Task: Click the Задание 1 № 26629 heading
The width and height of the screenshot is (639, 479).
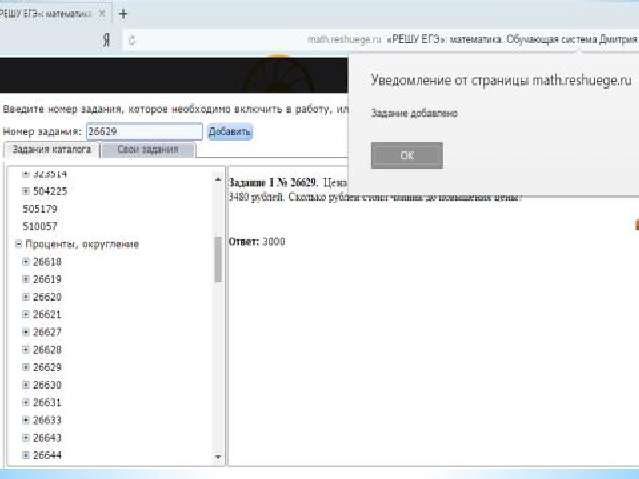Action: [x=272, y=183]
